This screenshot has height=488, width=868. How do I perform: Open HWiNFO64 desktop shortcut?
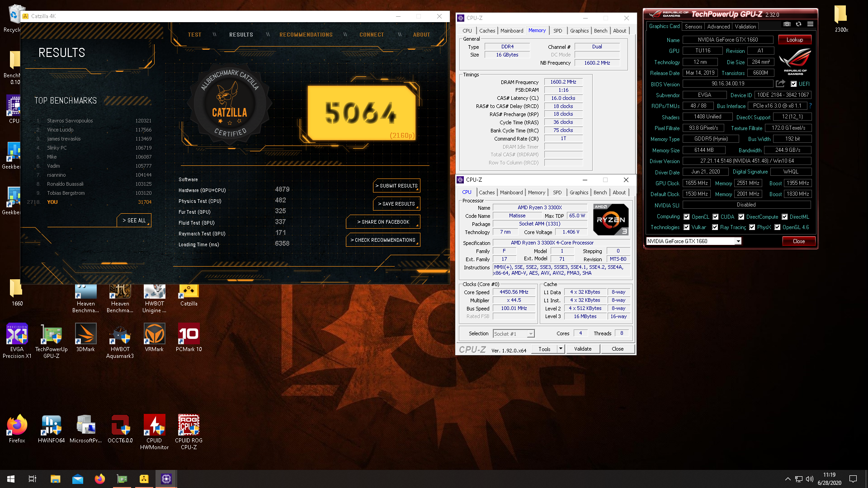(x=51, y=428)
